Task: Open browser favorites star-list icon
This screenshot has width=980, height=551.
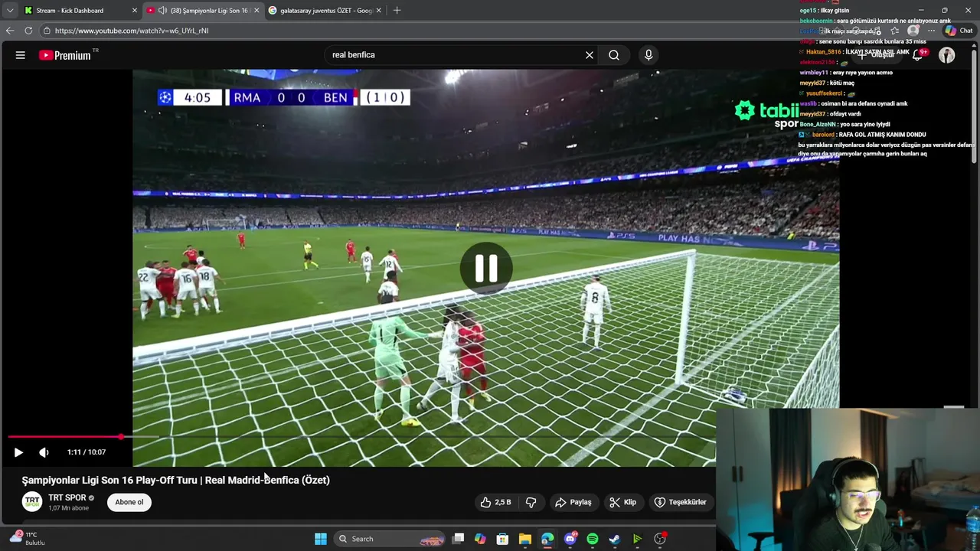Action: pyautogui.click(x=894, y=31)
